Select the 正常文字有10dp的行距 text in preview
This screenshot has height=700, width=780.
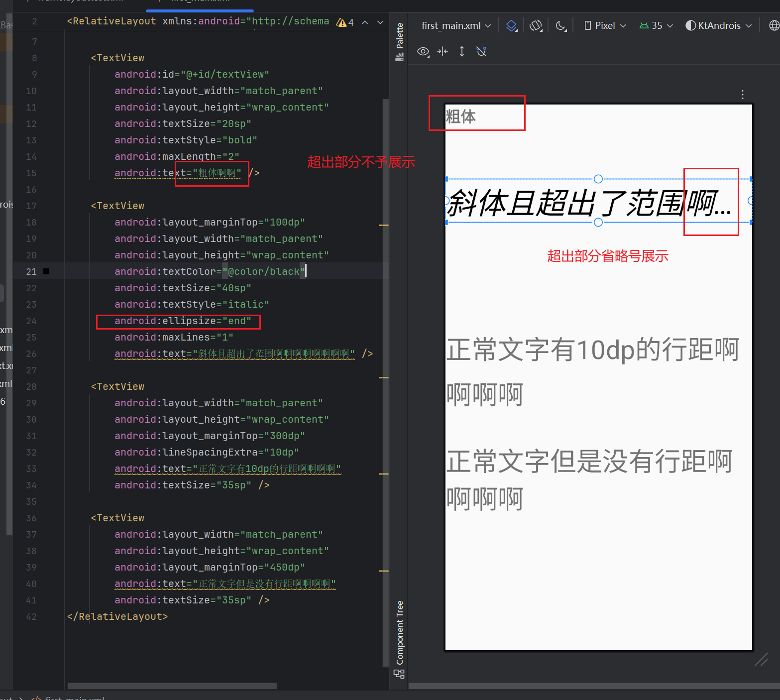point(593,371)
